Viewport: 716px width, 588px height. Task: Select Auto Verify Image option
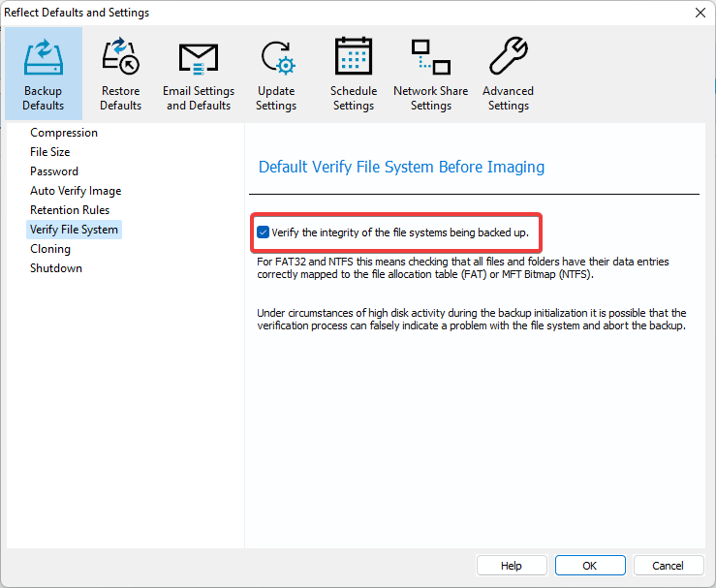tap(76, 191)
